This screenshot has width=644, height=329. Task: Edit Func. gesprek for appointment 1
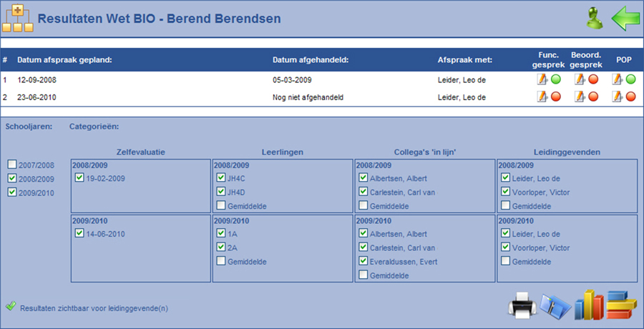click(542, 79)
